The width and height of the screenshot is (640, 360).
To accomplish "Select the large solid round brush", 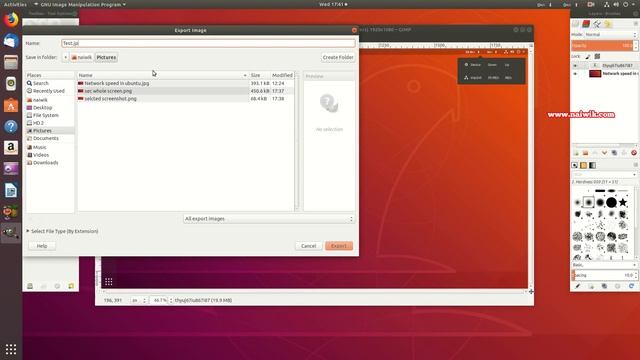I will 611,202.
